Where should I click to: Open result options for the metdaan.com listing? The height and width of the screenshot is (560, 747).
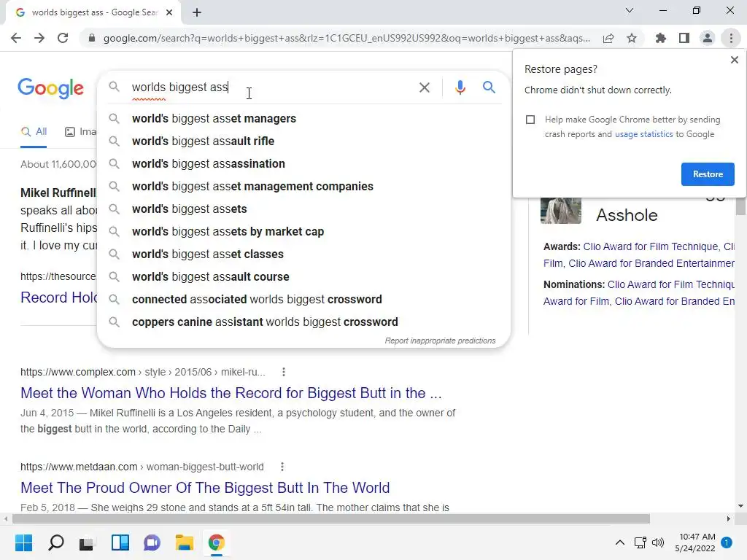(282, 467)
